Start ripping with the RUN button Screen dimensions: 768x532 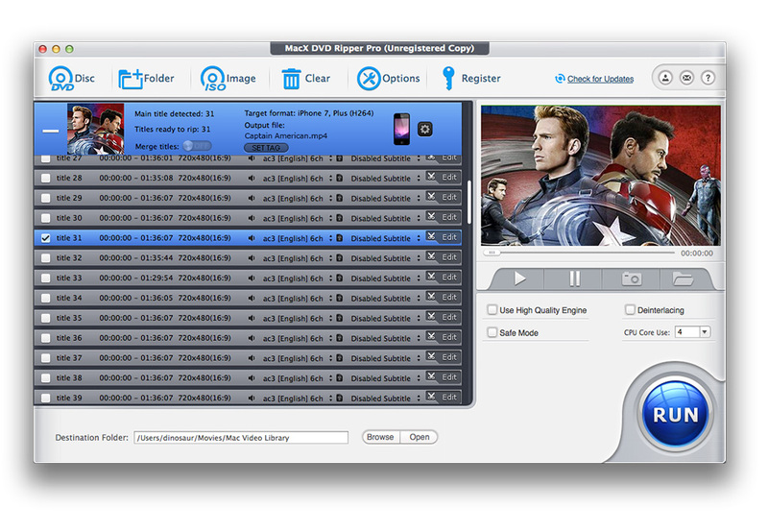[676, 415]
